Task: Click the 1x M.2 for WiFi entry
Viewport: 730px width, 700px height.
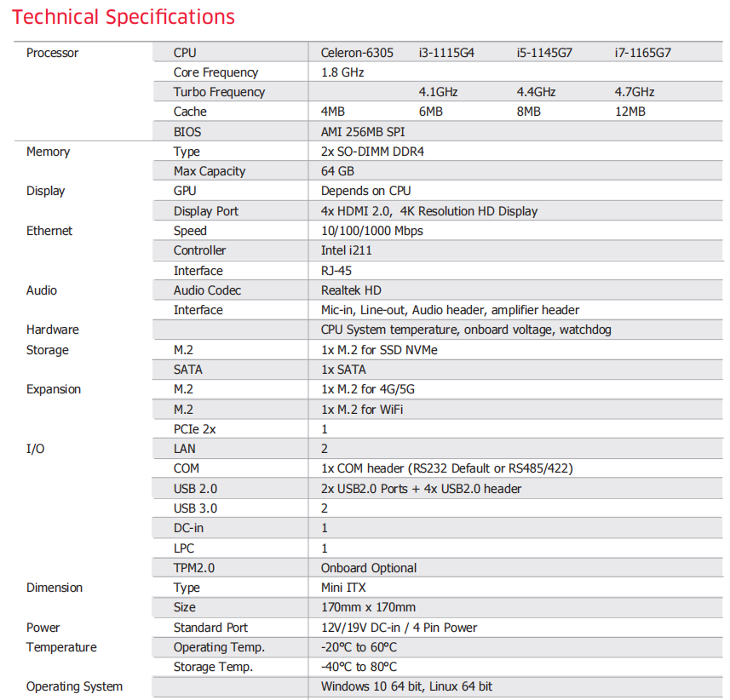Action: [362, 410]
